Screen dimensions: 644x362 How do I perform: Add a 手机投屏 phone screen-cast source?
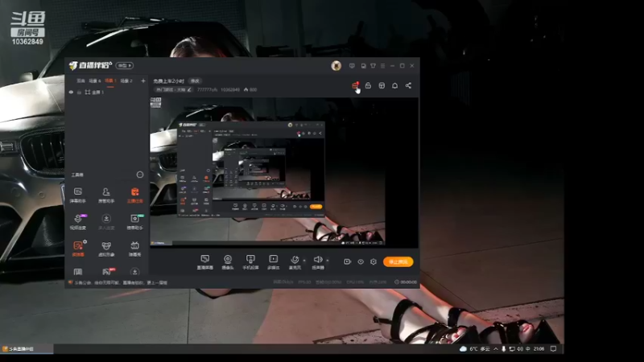pos(250,262)
